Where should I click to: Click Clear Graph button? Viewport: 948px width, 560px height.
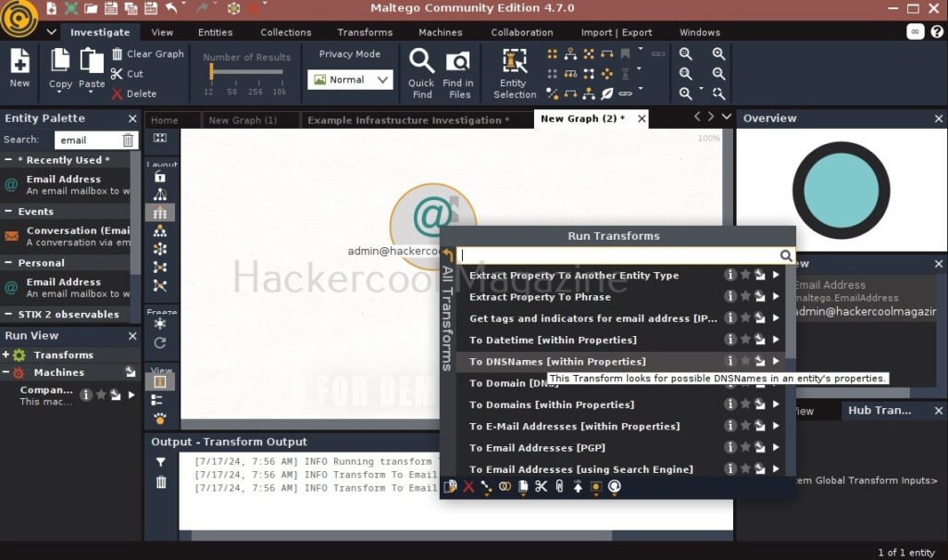(148, 54)
